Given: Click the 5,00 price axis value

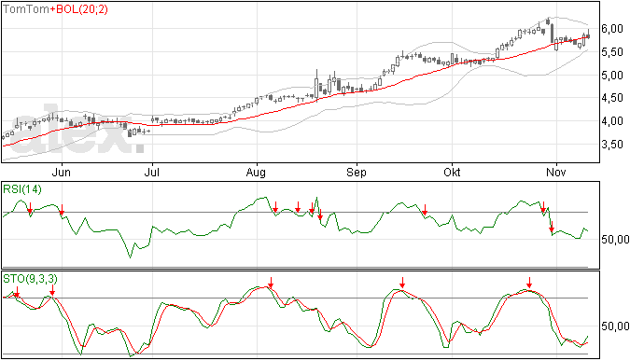Looking at the screenshot, I should [612, 76].
